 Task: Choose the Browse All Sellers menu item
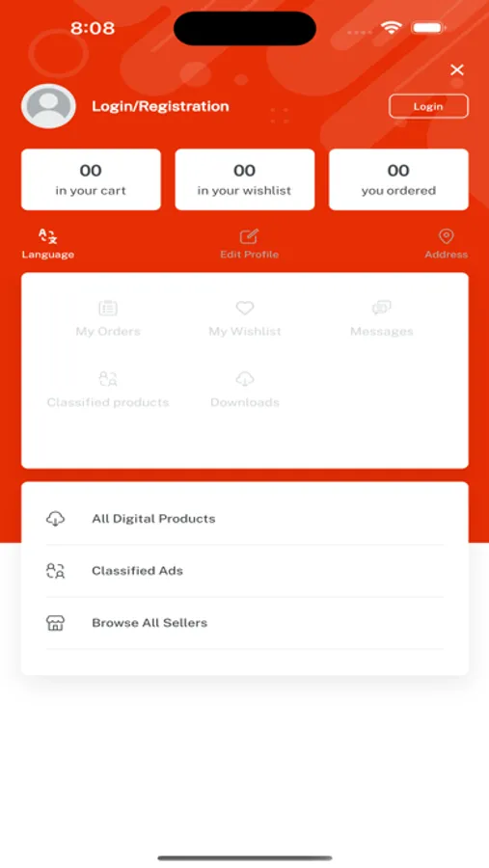click(x=245, y=623)
